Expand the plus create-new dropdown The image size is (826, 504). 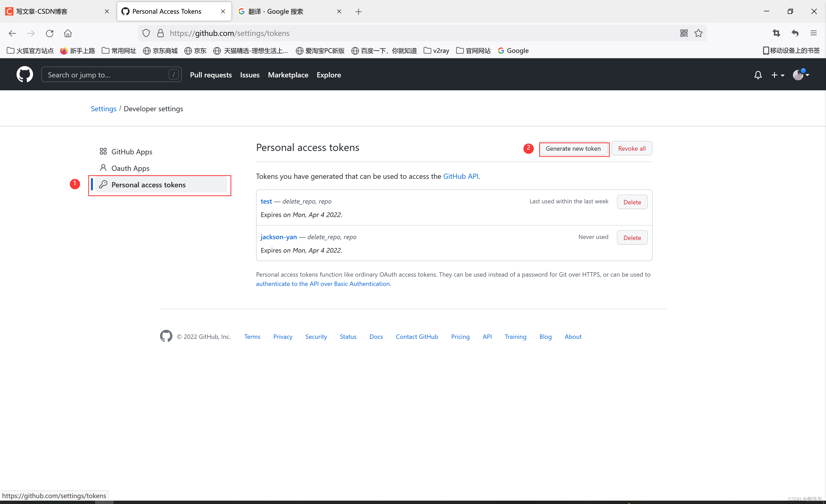pyautogui.click(x=777, y=75)
